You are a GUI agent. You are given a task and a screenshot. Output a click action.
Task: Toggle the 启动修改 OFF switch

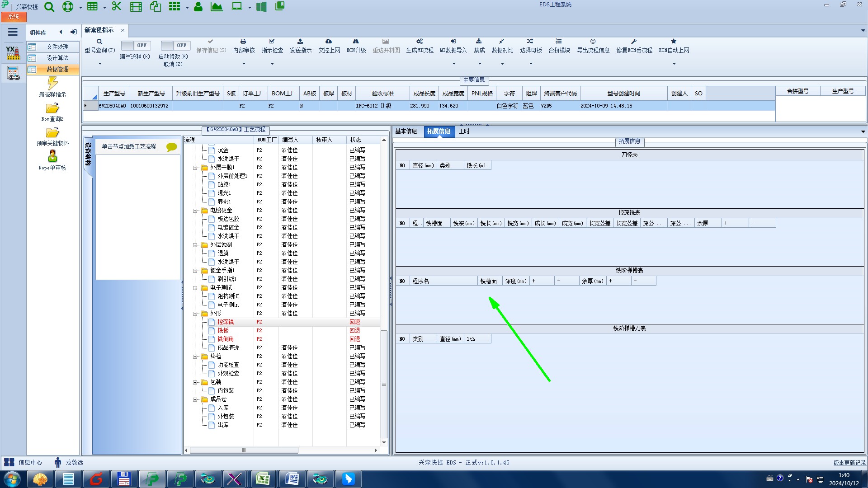(x=175, y=45)
